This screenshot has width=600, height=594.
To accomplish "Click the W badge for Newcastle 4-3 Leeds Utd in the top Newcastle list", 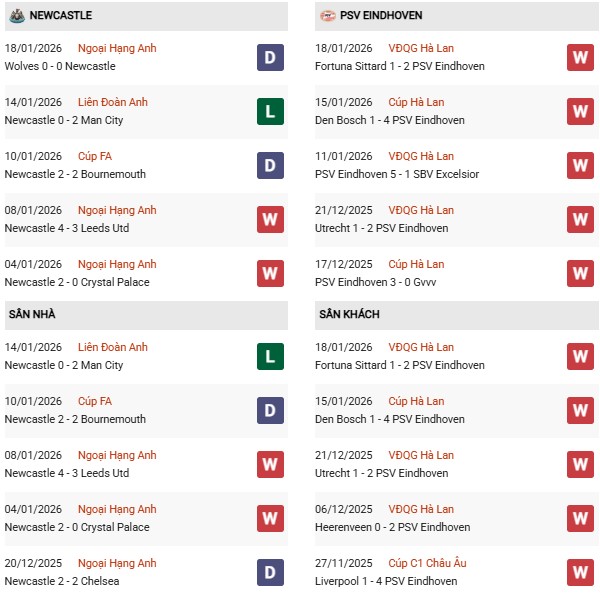I will (270, 219).
